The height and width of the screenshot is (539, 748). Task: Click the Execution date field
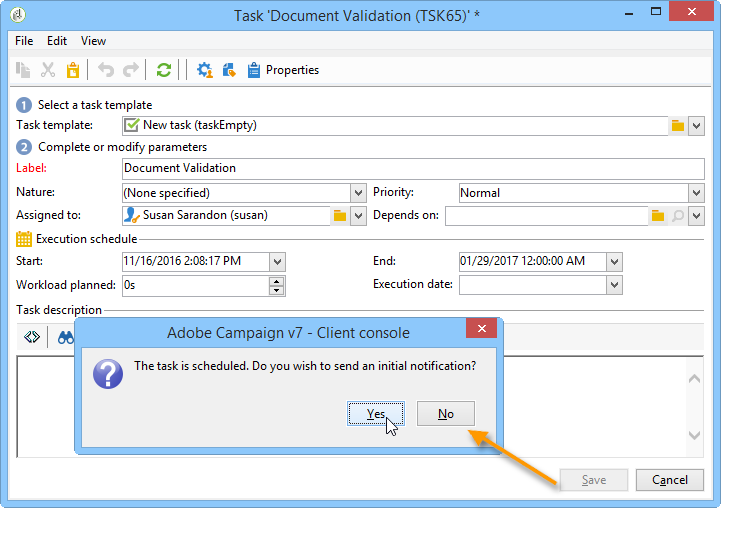(x=533, y=285)
